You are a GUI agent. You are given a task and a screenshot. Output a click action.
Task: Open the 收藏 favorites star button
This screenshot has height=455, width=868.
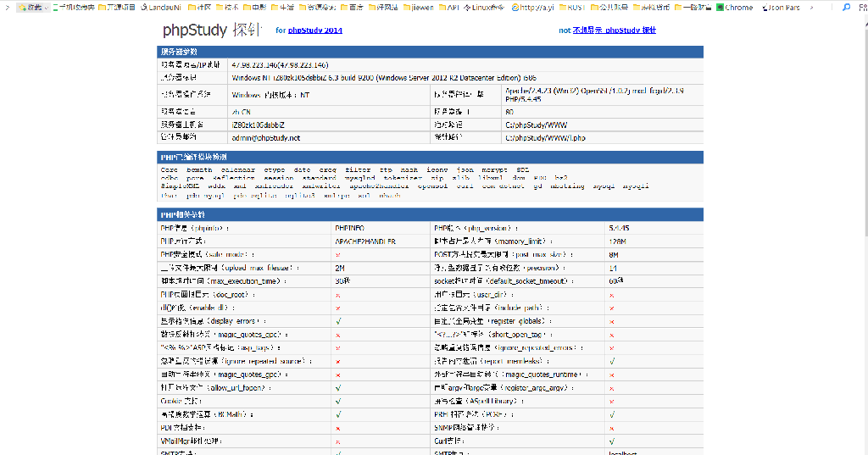click(30, 7)
